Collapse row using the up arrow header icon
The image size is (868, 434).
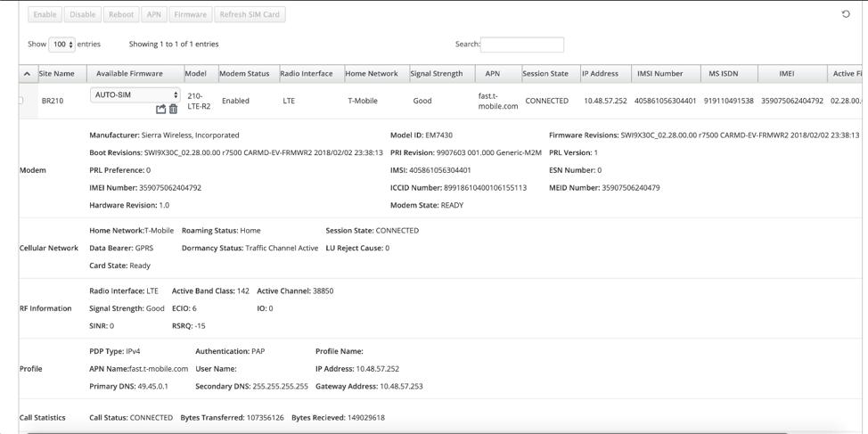tap(27, 74)
